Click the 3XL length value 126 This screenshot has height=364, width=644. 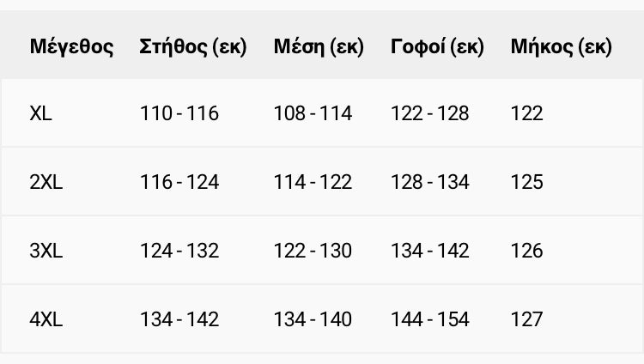tap(526, 251)
